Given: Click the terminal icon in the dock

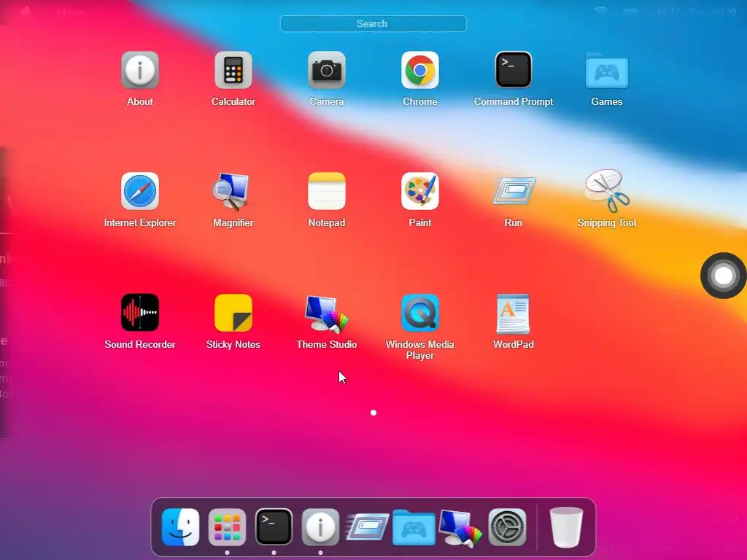Looking at the screenshot, I should click(274, 527).
